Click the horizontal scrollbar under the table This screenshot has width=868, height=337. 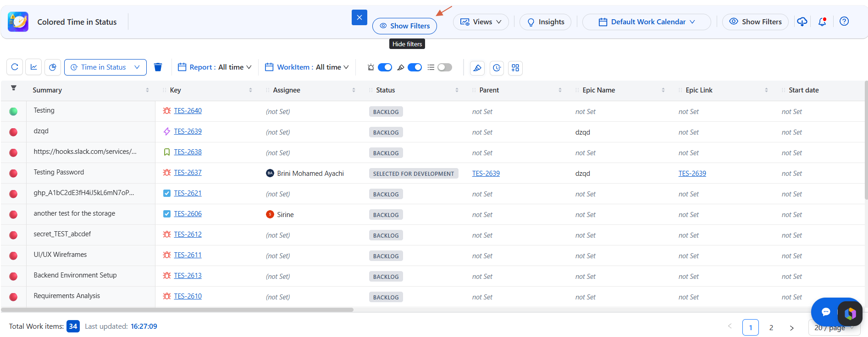coord(177,310)
